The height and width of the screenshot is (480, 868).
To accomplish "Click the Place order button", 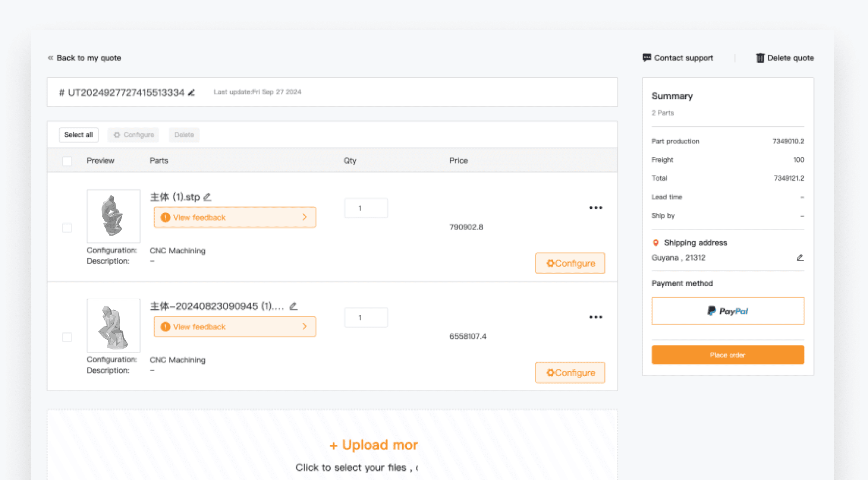I will [728, 355].
